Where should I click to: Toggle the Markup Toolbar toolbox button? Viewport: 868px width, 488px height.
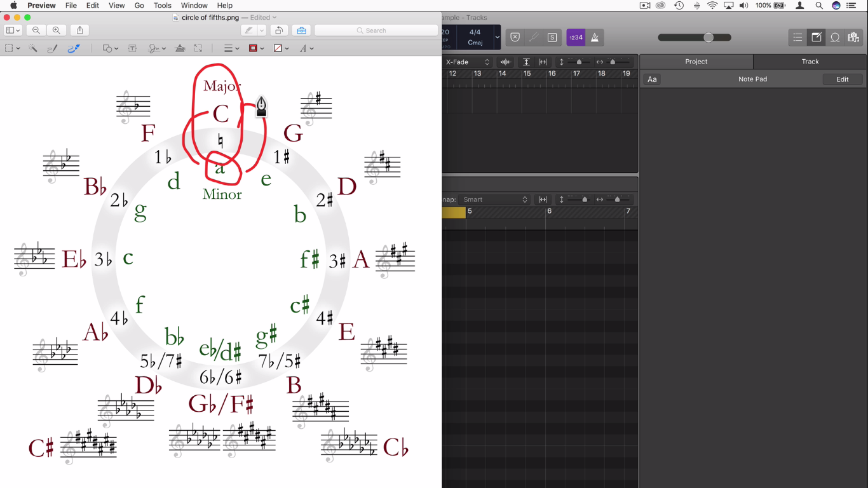click(x=301, y=30)
